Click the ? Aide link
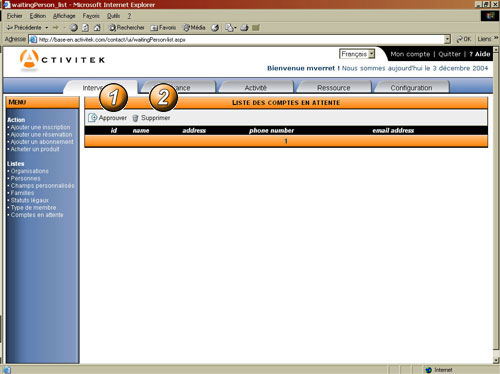Screen dimensions: 500x374 click(x=480, y=54)
